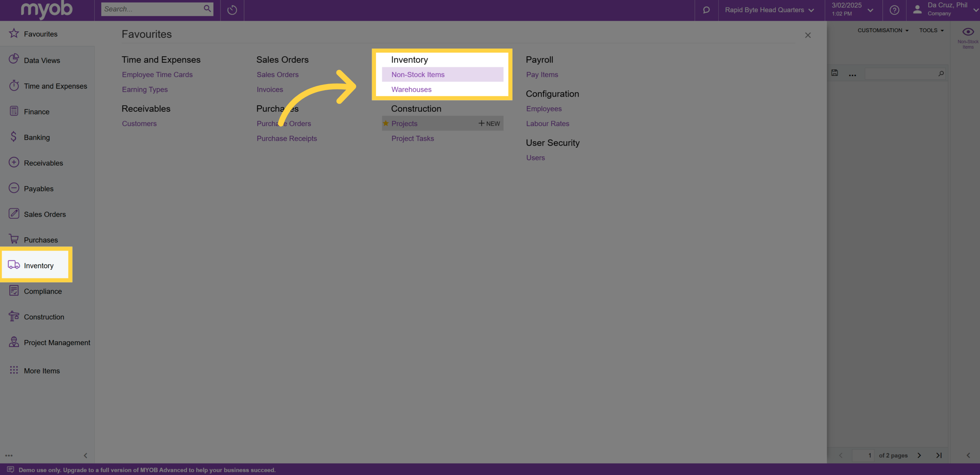Select Receivables in the sidebar menu
This screenshot has height=475, width=980.
[x=43, y=163]
